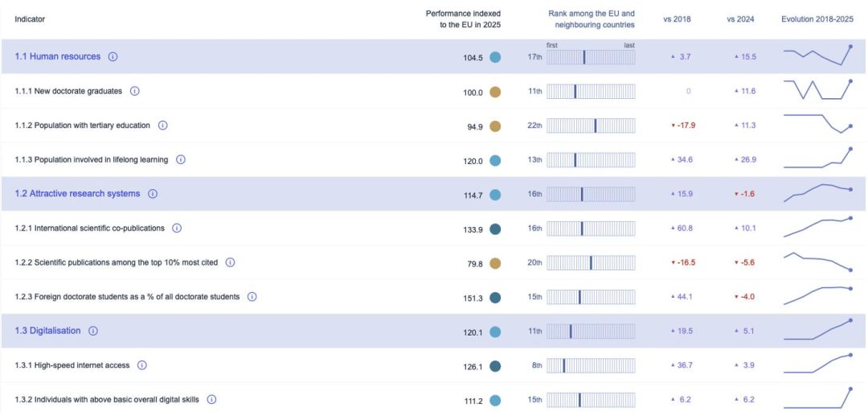Open info icon for New doctorate graduates
Screen dimensions: 868x416
pyautogui.click(x=134, y=91)
